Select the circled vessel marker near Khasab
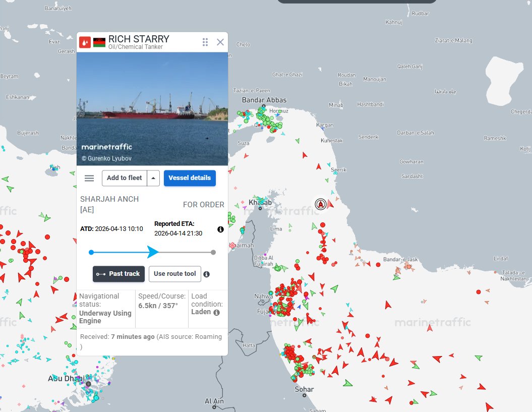The height and width of the screenshot is (412, 532). (320, 205)
